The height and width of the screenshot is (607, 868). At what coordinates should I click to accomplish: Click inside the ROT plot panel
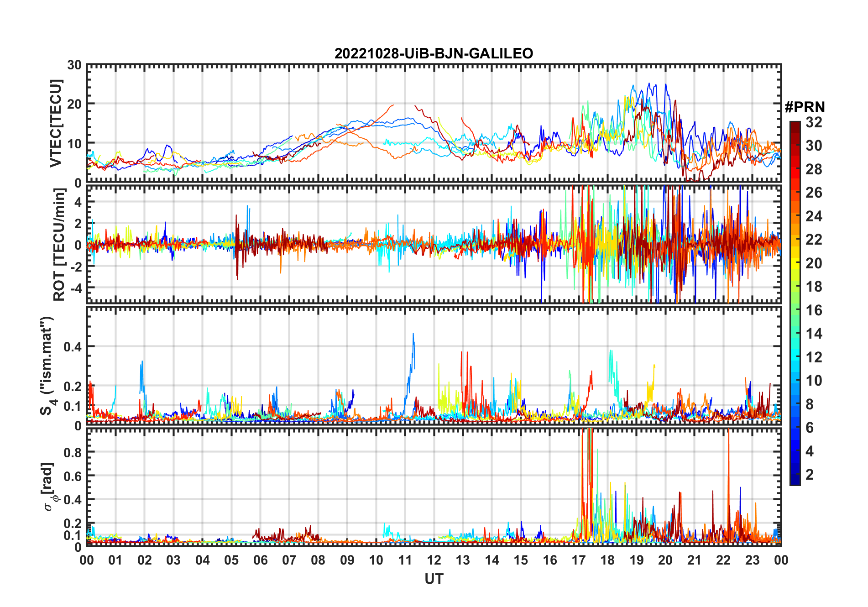(434, 244)
